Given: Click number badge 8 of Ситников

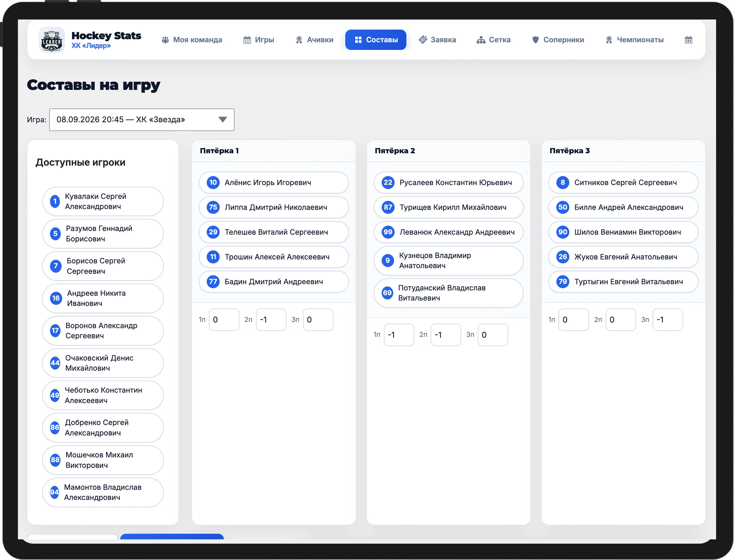Looking at the screenshot, I should (x=563, y=182).
